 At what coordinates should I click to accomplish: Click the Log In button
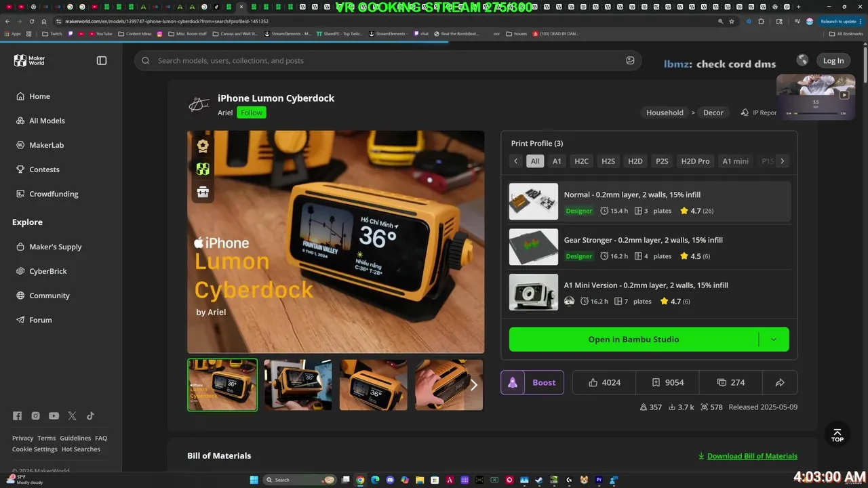click(833, 60)
